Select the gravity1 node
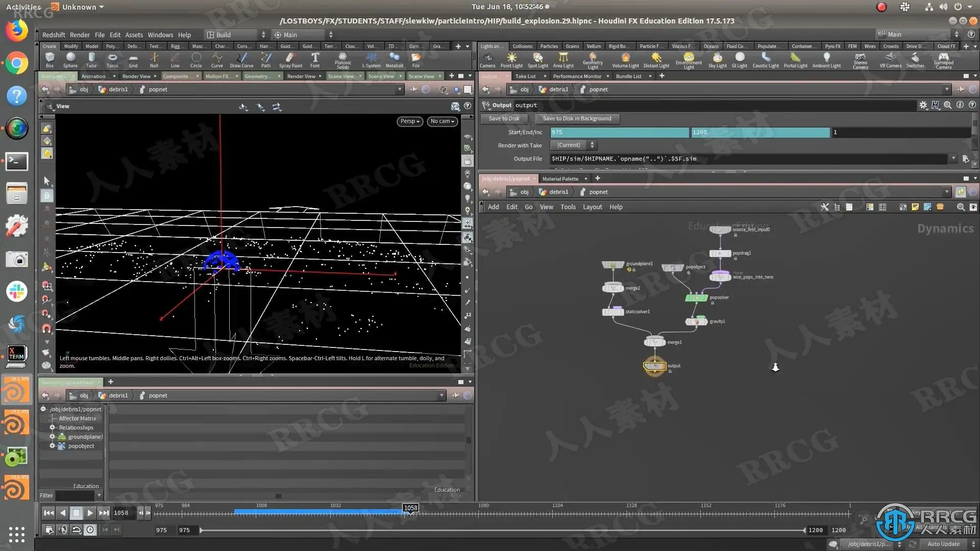 tap(696, 321)
